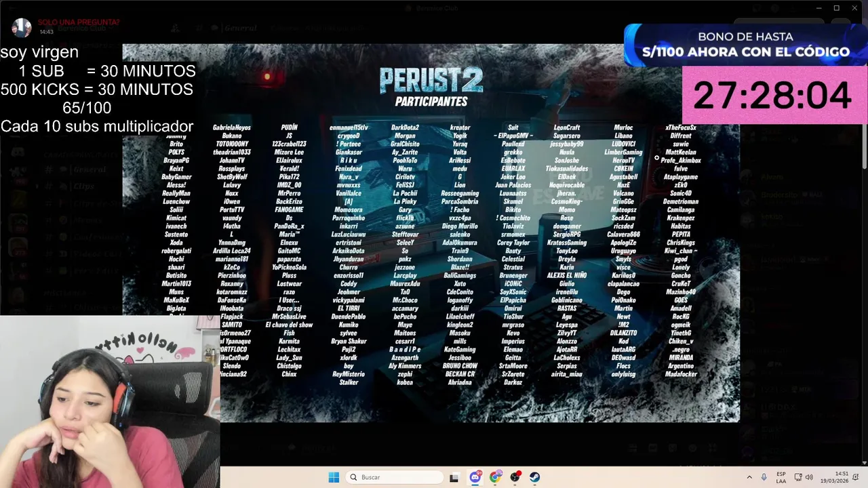The width and height of the screenshot is (868, 488).
Task: Switch to Discord from the taskbar
Action: coord(475,477)
